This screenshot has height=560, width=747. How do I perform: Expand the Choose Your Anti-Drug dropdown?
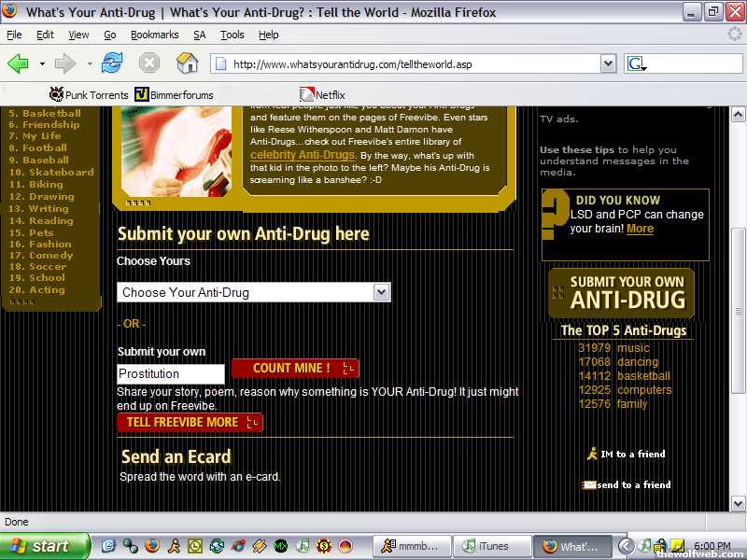click(x=381, y=292)
